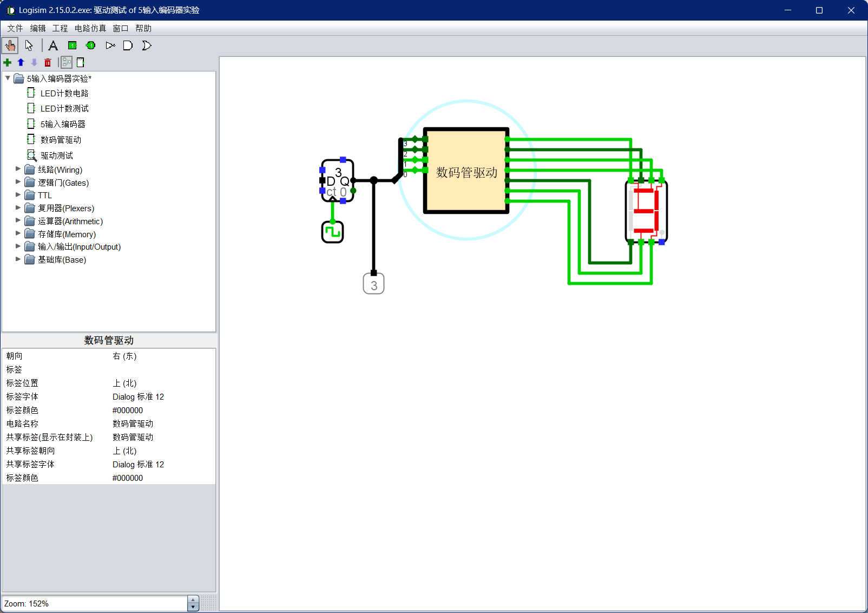Viewport: 868px width, 613px height.
Task: Expand the 线路(Wiring) library
Action: (x=18, y=169)
